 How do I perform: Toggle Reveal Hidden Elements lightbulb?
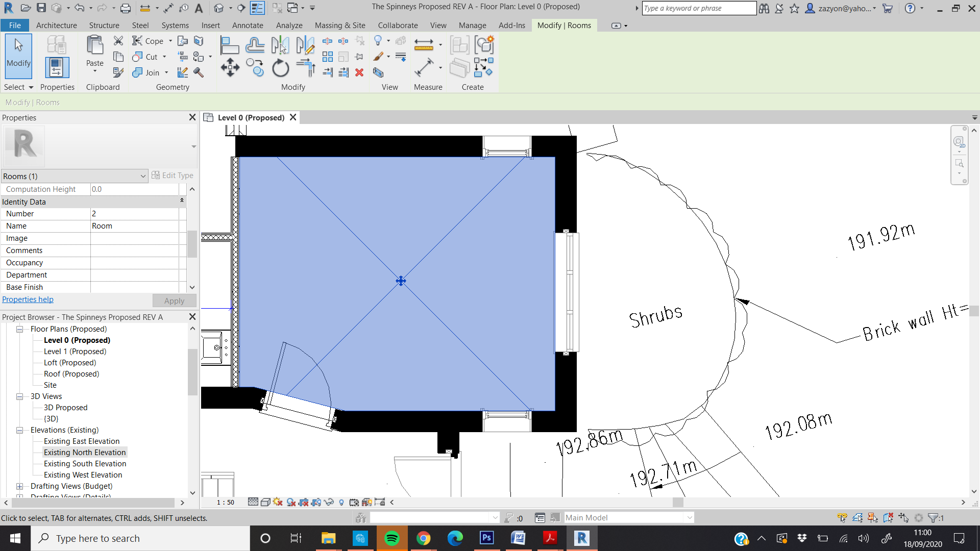coord(341,502)
